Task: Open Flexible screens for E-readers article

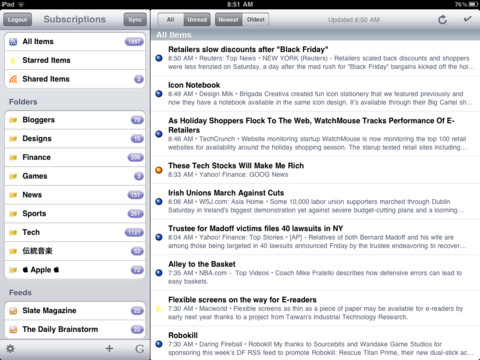Action: [316, 308]
